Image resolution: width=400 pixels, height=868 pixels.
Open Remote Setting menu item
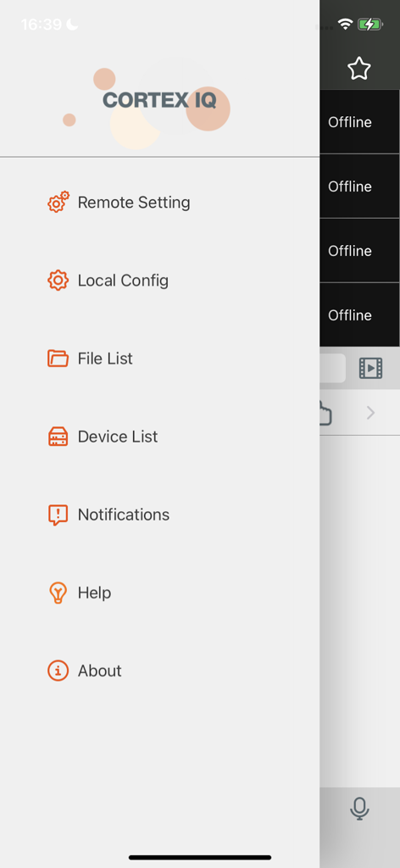(x=159, y=203)
